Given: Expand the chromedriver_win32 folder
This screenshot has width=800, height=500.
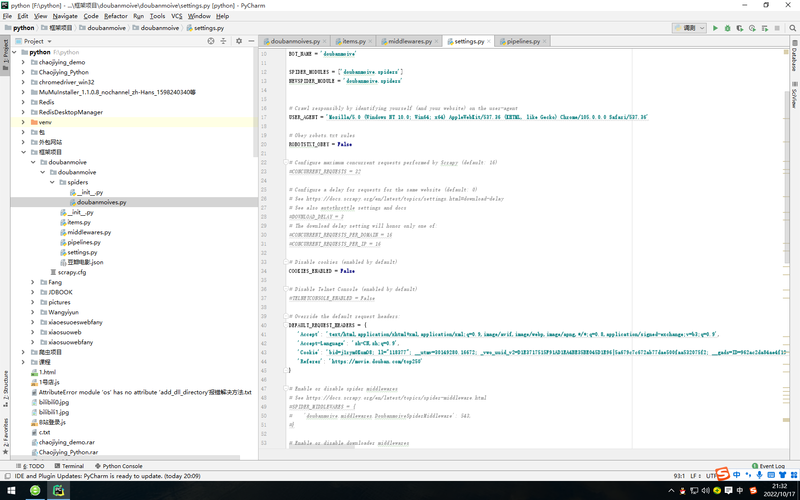Looking at the screenshot, I should coord(23,82).
